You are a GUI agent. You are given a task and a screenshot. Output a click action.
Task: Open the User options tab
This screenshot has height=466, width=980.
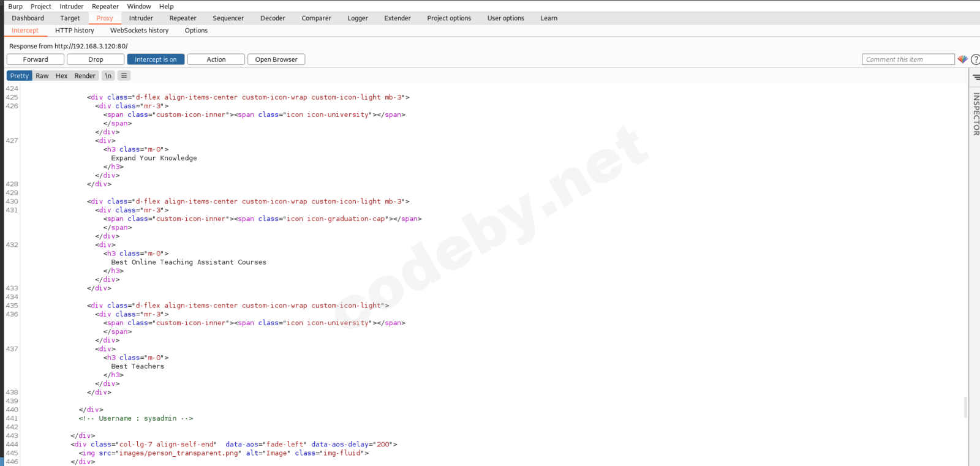[x=506, y=18]
